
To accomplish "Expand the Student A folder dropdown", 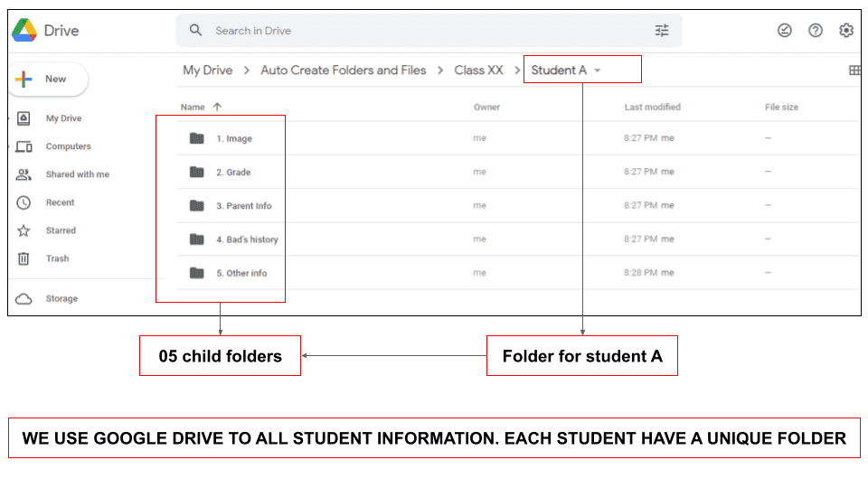I will 598,70.
